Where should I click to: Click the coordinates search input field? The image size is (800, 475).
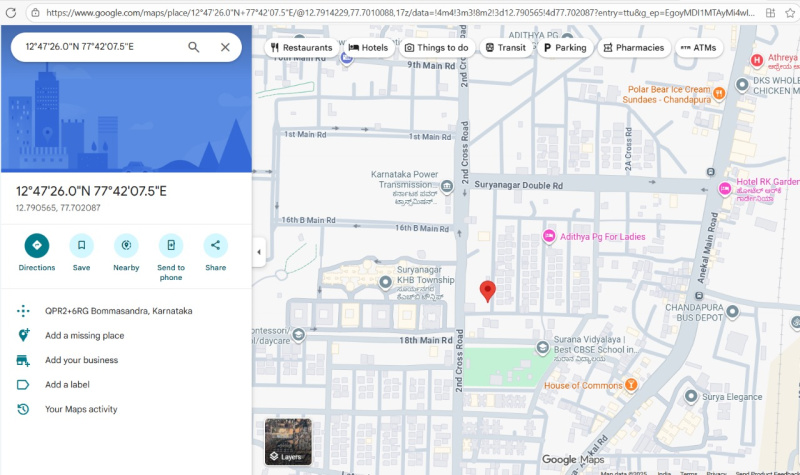pyautogui.click(x=102, y=47)
